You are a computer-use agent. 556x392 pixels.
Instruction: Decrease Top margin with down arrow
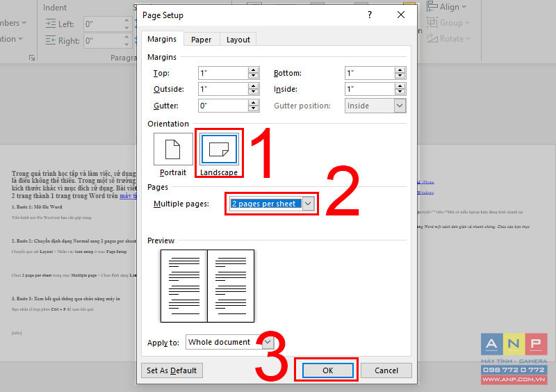click(x=253, y=76)
